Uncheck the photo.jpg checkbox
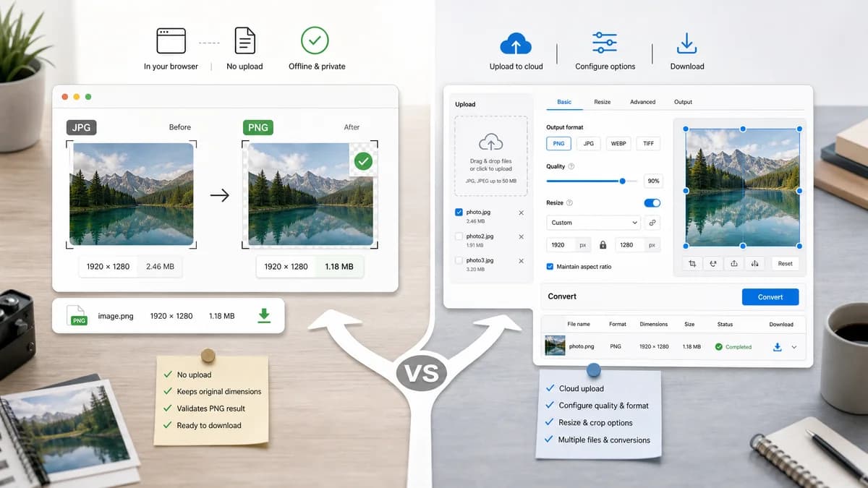The height and width of the screenshot is (488, 868). pyautogui.click(x=459, y=213)
